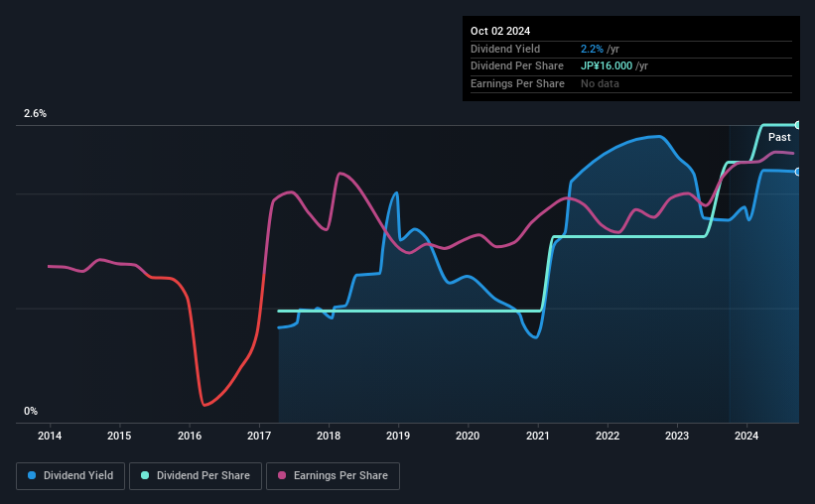Click the 2022 x-axis label
815x504 pixels.
[x=608, y=436]
